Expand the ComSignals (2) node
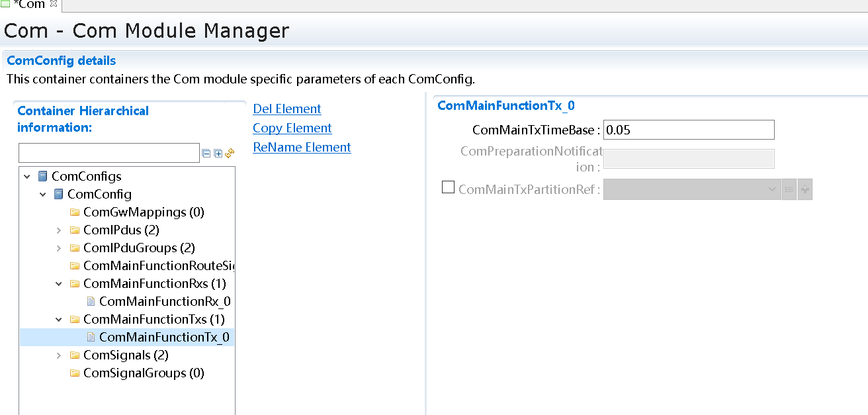 point(59,355)
